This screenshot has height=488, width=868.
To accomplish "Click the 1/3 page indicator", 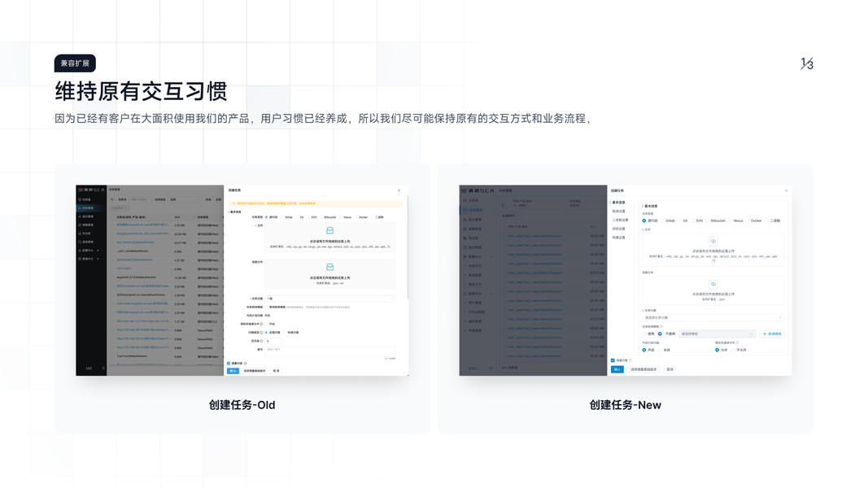I will [x=806, y=63].
